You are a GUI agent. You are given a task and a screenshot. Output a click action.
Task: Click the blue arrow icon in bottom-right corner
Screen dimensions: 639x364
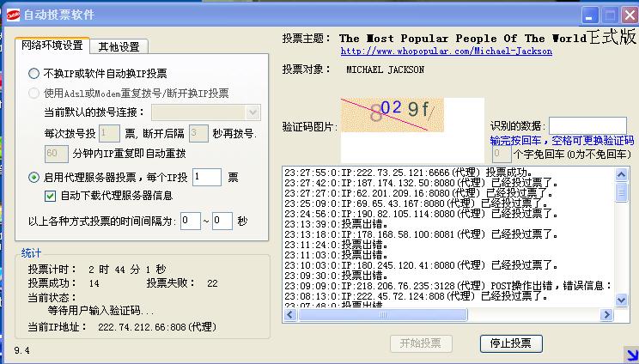pyautogui.click(x=631, y=355)
